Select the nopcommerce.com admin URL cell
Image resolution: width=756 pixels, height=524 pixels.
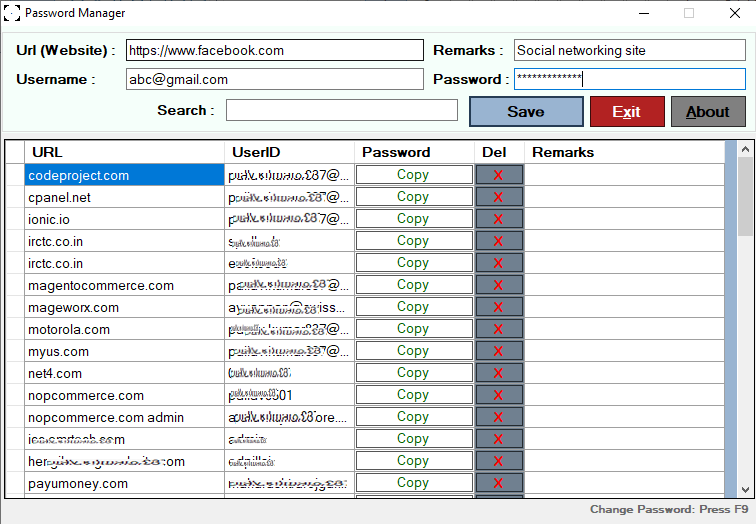pyautogui.click(x=124, y=417)
